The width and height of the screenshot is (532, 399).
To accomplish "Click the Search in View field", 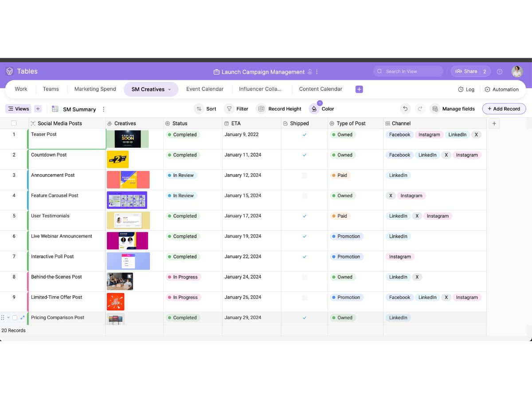I will [x=408, y=71].
